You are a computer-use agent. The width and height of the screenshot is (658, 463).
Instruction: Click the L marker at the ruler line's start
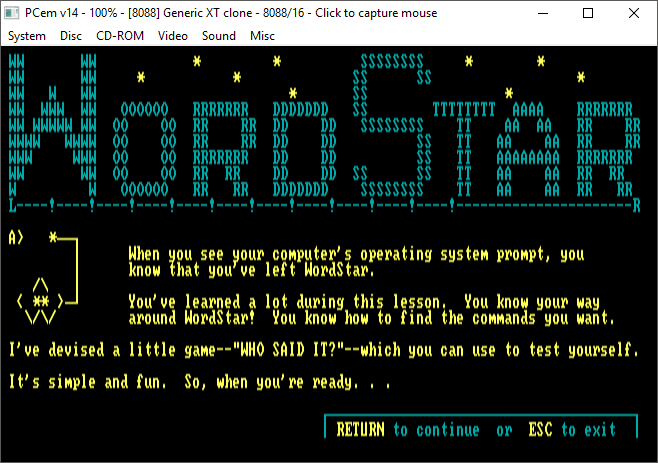tap(13, 206)
